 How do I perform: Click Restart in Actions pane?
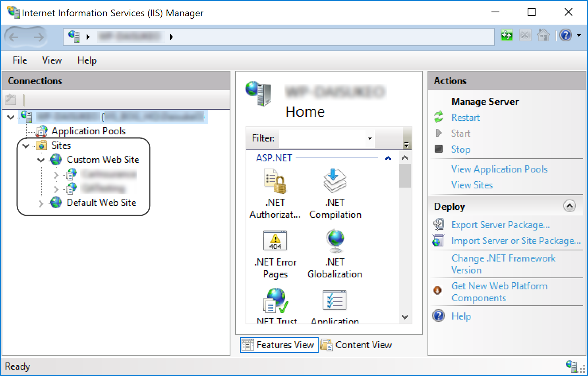click(466, 118)
